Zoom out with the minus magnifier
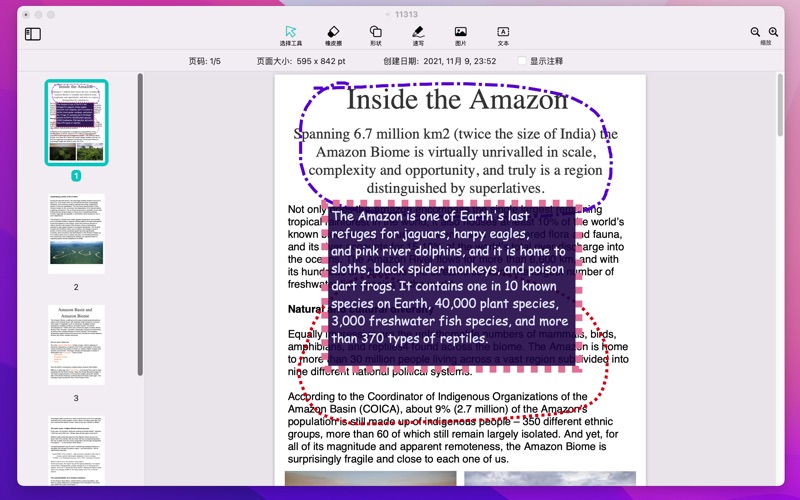Viewport: 800px width, 500px height. pos(755,32)
